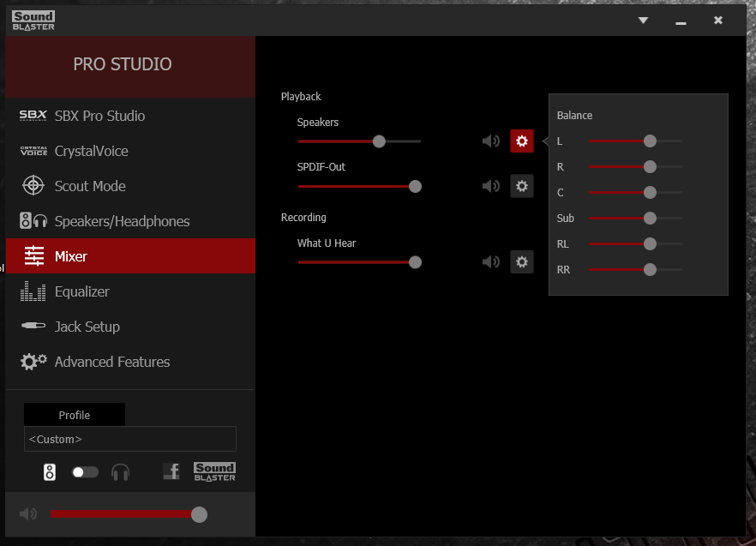Image resolution: width=756 pixels, height=546 pixels.
Task: Open the Custom profile selection box
Action: point(130,439)
